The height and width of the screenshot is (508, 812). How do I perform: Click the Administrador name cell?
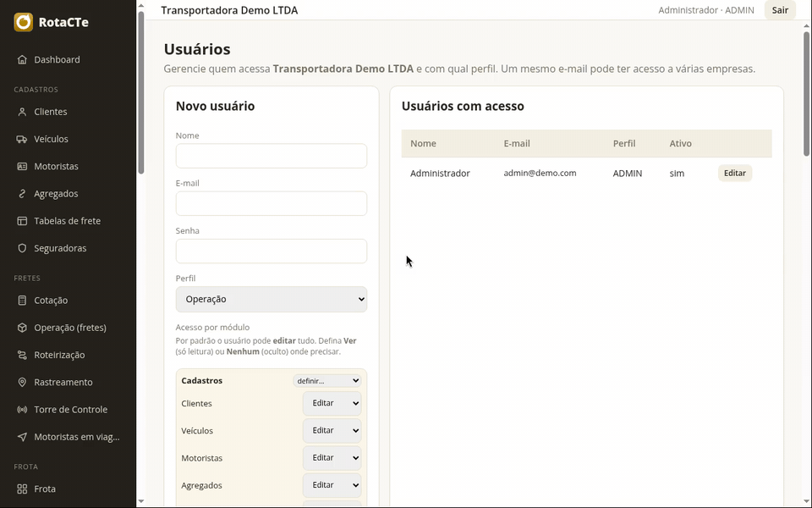coord(440,173)
